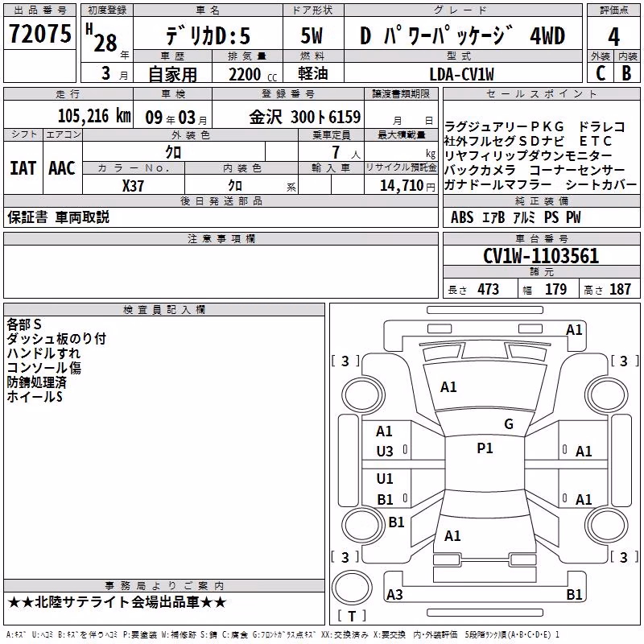Click seating capacity 7 人
Screen dimensions: 644x644
click(x=346, y=152)
